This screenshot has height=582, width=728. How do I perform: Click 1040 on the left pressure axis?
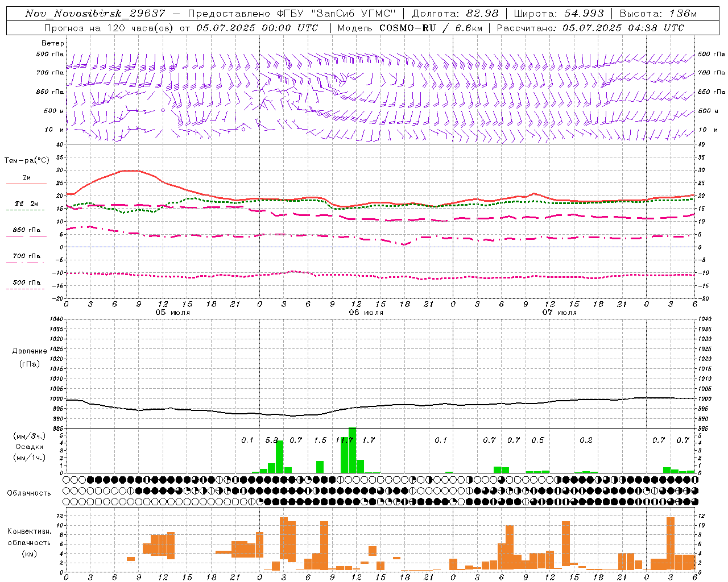56,319
